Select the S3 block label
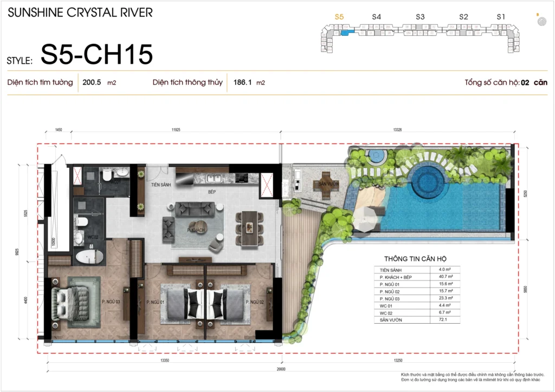 (x=420, y=17)
